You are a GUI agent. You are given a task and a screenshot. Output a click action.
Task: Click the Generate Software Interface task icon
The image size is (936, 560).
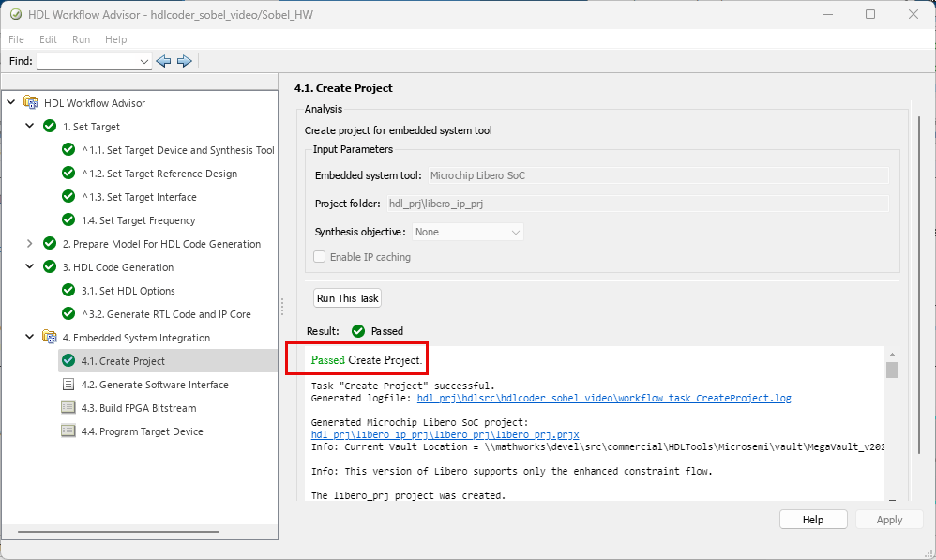pyautogui.click(x=68, y=385)
